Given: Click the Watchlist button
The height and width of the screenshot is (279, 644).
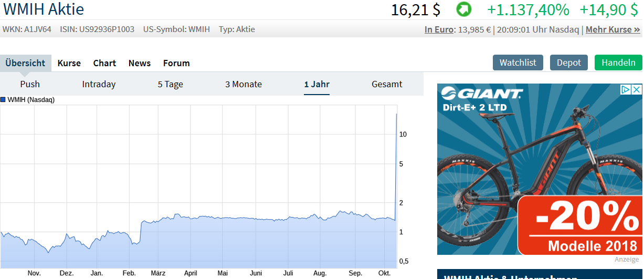Looking at the screenshot, I should click(518, 63).
